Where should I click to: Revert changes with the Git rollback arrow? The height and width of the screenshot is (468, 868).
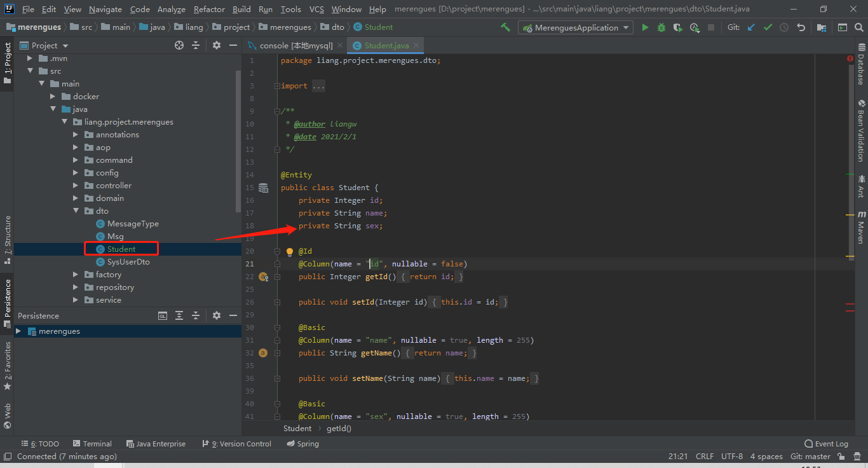coord(801,27)
